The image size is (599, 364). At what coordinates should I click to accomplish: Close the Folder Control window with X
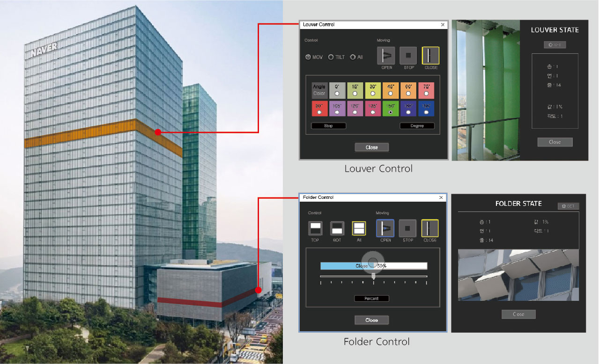pyautogui.click(x=441, y=197)
